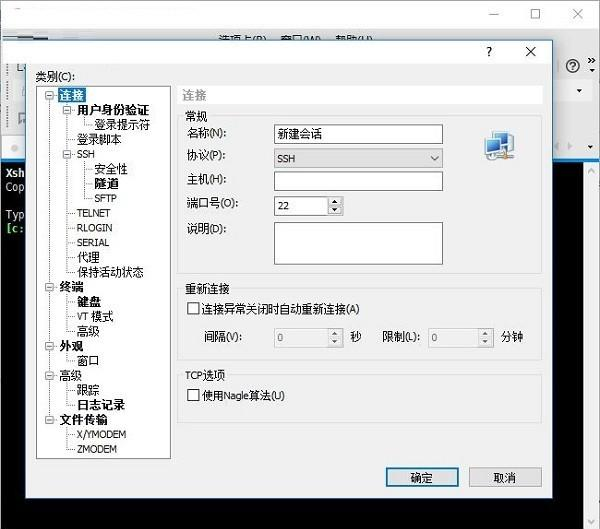Select 代理 tree item

pos(88,257)
